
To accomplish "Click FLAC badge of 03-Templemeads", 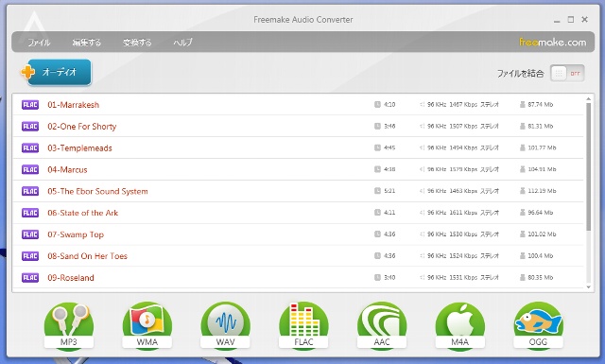I will (x=30, y=147).
